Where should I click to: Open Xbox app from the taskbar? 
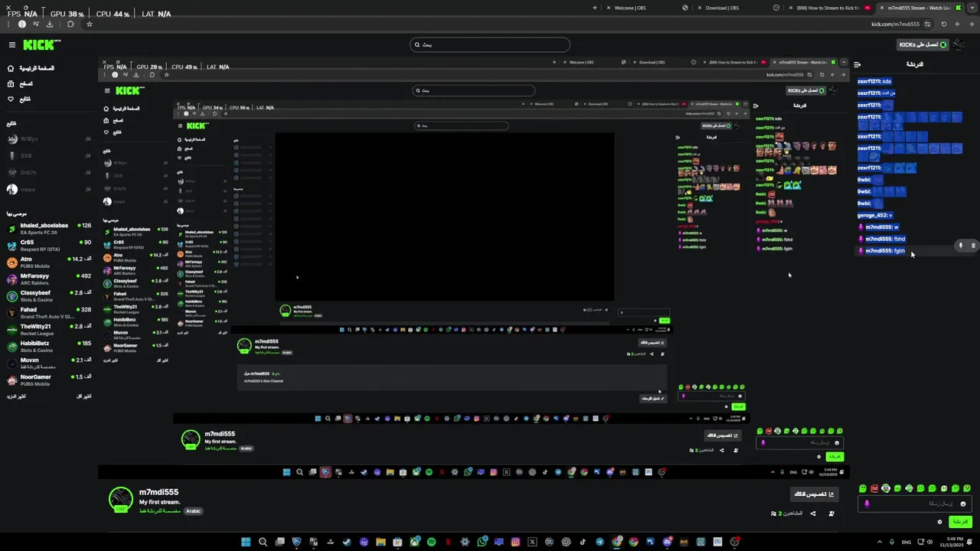coord(415,542)
